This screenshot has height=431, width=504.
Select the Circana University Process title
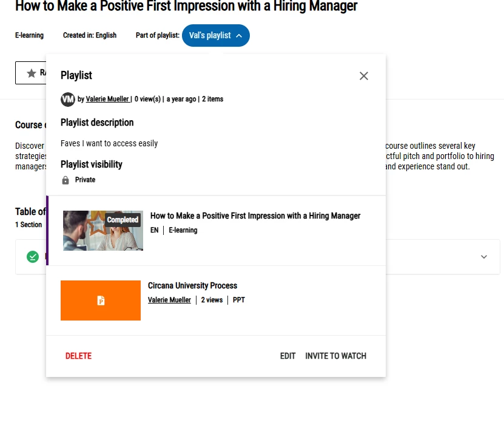(x=192, y=286)
